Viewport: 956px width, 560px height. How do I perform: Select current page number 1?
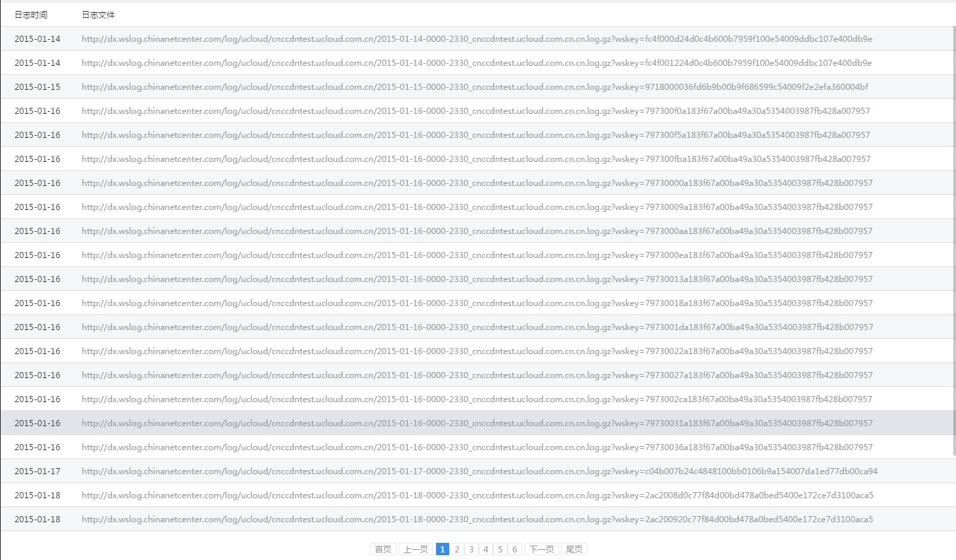tap(442, 549)
